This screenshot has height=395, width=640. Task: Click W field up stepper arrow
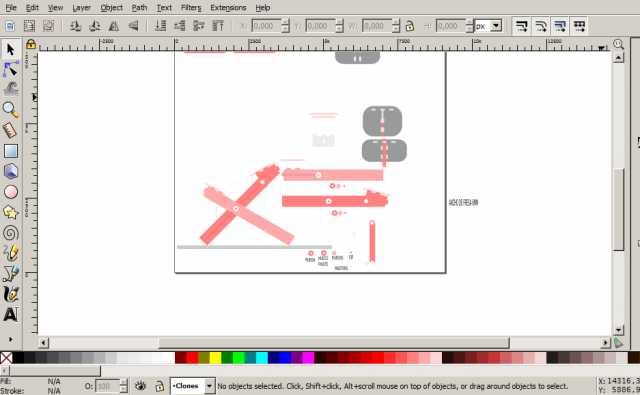click(x=396, y=23)
